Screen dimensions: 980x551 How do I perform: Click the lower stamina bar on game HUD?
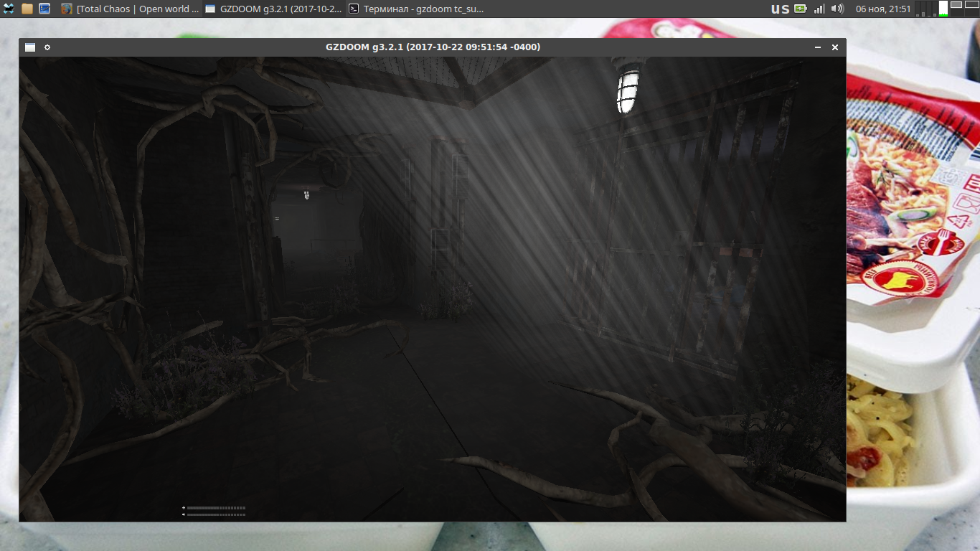click(x=216, y=514)
